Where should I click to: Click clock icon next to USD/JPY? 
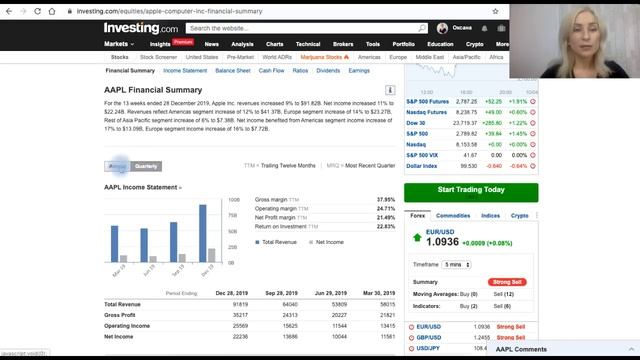(411, 349)
